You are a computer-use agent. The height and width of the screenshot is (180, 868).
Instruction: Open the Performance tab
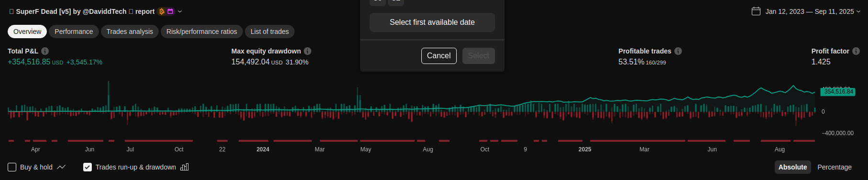tap(74, 32)
